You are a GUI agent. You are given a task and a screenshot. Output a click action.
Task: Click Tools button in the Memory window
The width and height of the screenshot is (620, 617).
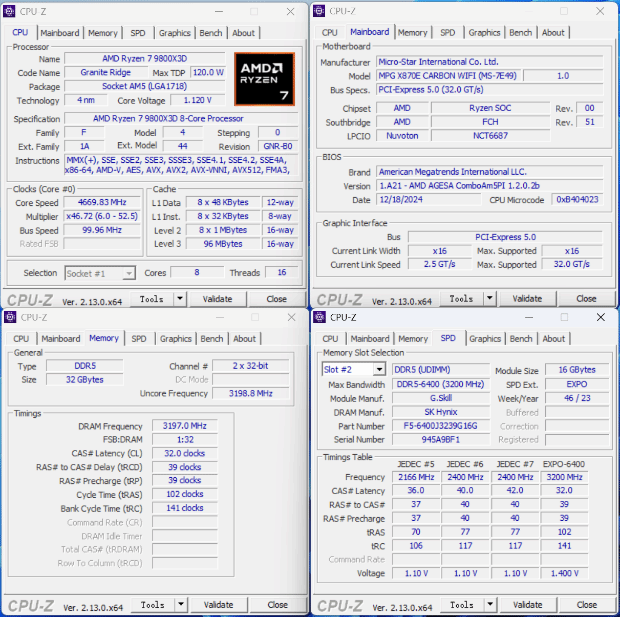pyautogui.click(x=153, y=605)
